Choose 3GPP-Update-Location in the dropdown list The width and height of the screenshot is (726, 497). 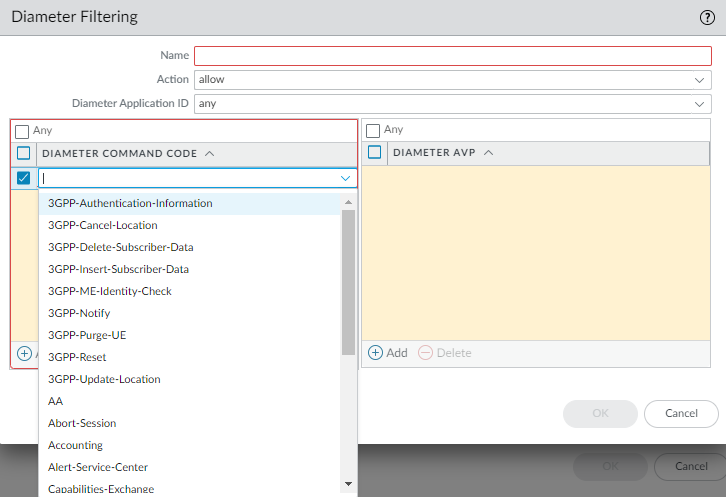(104, 379)
